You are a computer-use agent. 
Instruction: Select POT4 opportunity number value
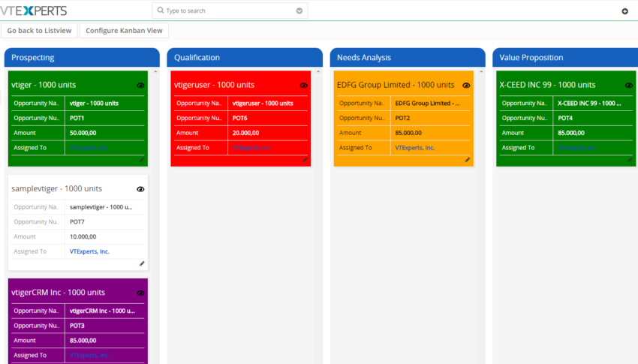point(565,118)
